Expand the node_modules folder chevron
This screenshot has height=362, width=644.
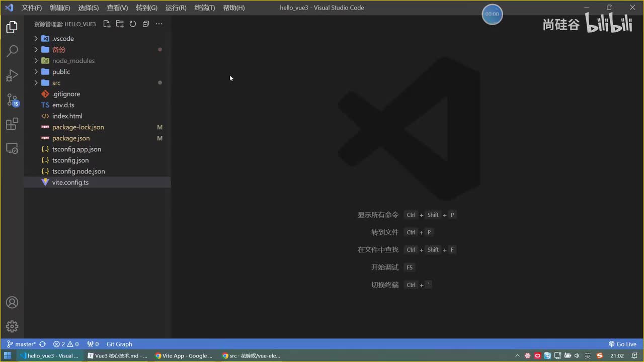pyautogui.click(x=36, y=61)
